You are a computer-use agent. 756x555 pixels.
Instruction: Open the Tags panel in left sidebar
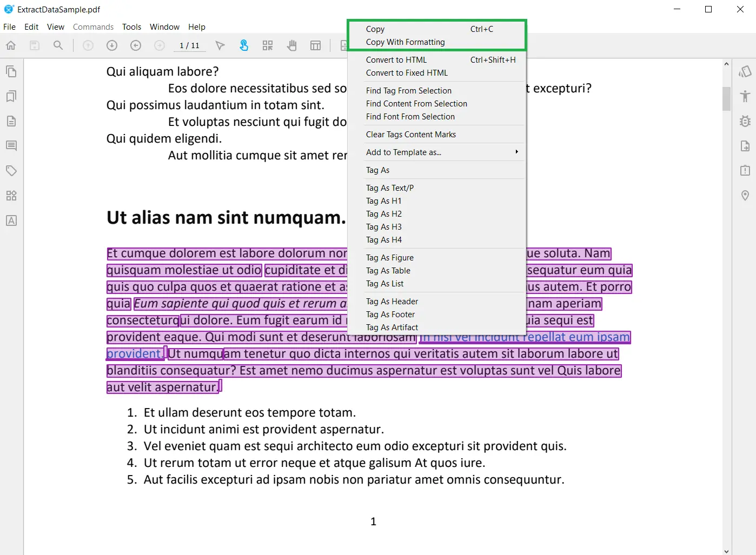click(11, 171)
